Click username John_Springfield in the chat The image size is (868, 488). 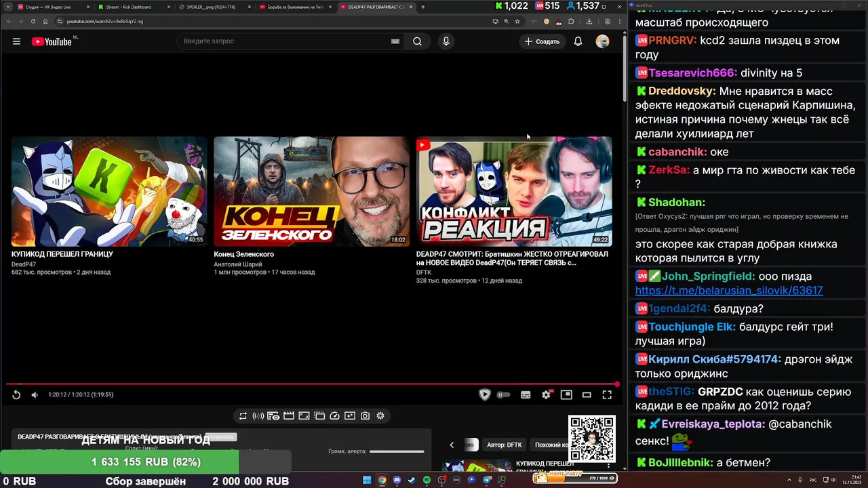(708, 276)
